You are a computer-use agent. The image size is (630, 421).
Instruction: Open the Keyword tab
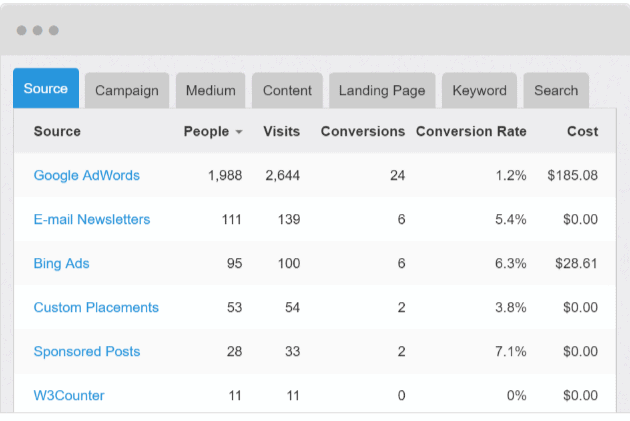pos(479,90)
